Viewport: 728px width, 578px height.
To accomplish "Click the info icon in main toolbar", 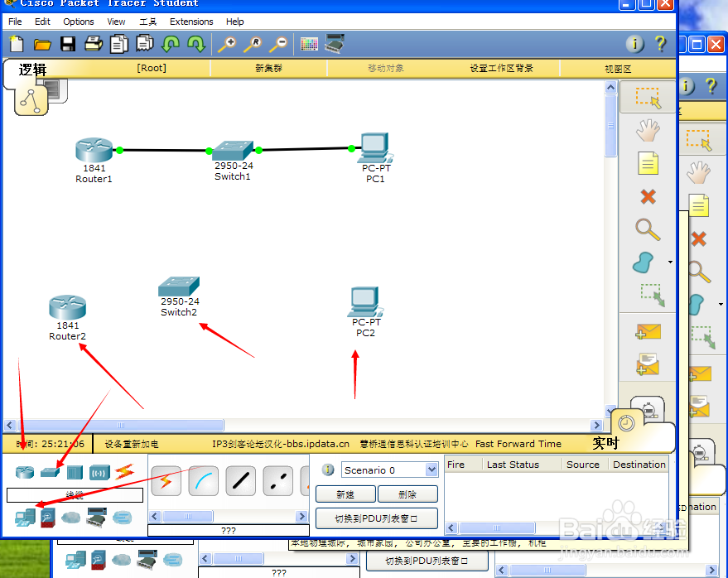I will tap(634, 44).
